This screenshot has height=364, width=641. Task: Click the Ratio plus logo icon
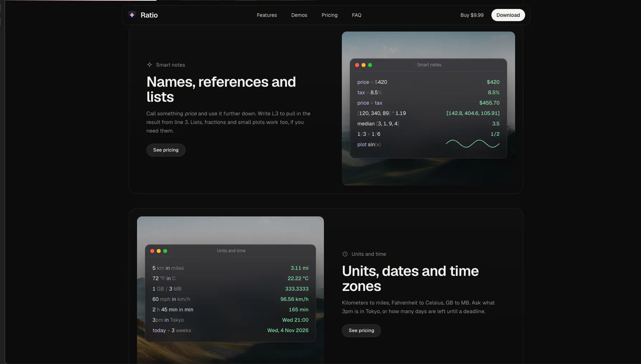click(x=132, y=15)
